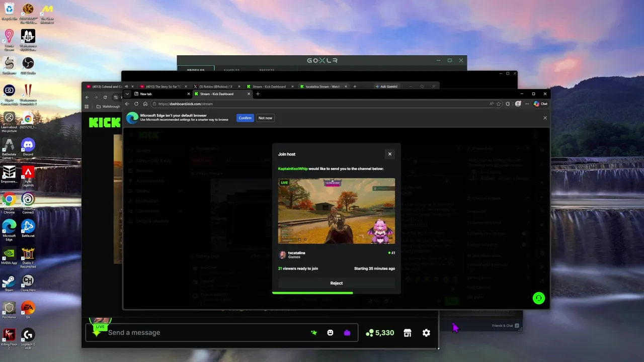The width and height of the screenshot is (644, 362).
Task: Open the Apex Legends desktop shortcut
Action: point(28,176)
